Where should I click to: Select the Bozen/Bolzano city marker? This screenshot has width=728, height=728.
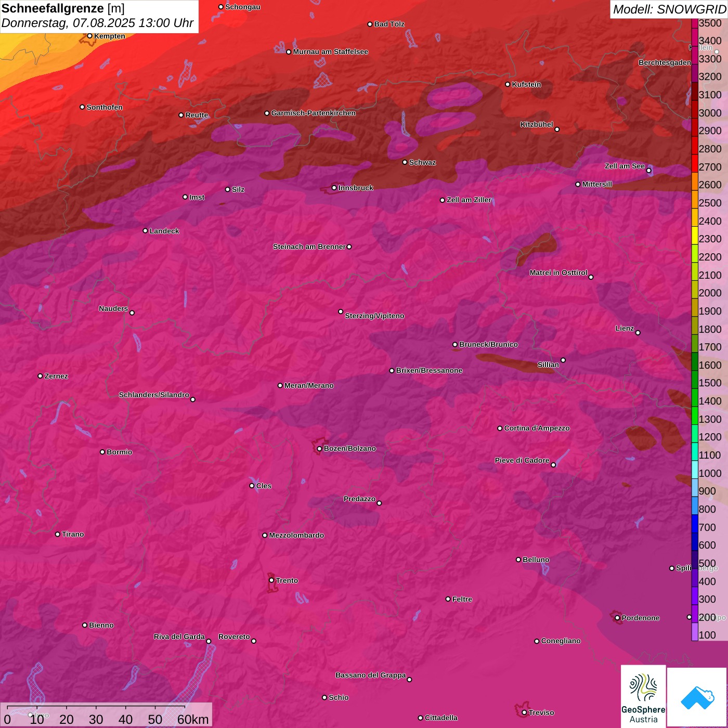(319, 449)
